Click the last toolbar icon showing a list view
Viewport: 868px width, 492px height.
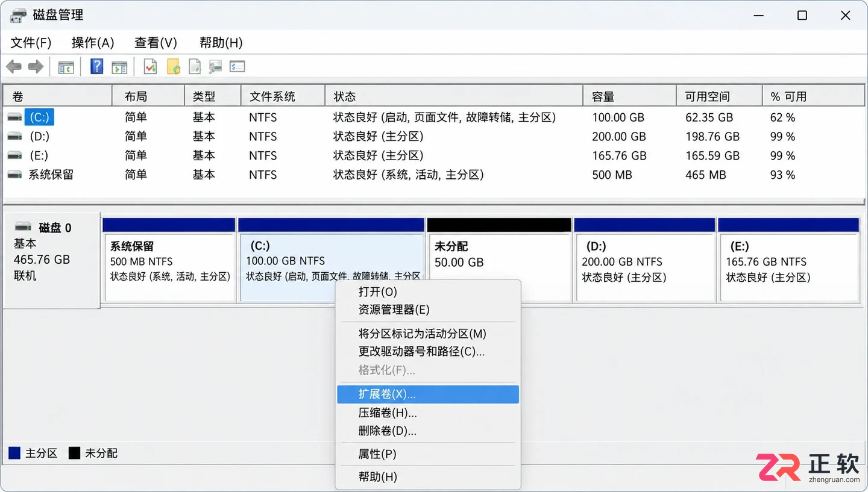coord(237,66)
